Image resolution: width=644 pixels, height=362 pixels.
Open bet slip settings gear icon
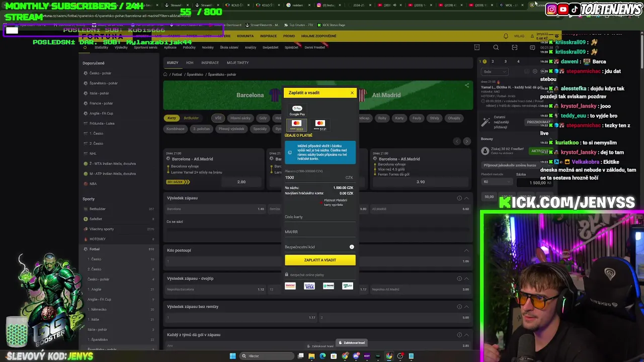(535, 71)
